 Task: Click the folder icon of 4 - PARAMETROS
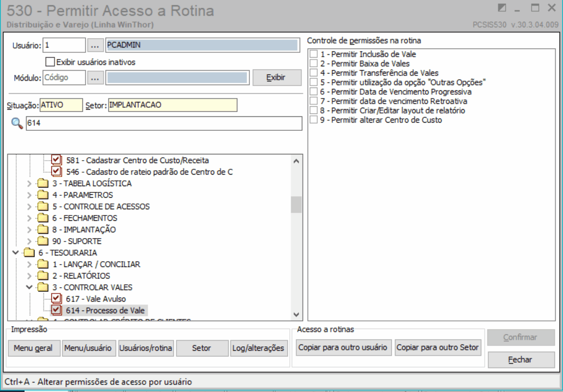(43, 195)
